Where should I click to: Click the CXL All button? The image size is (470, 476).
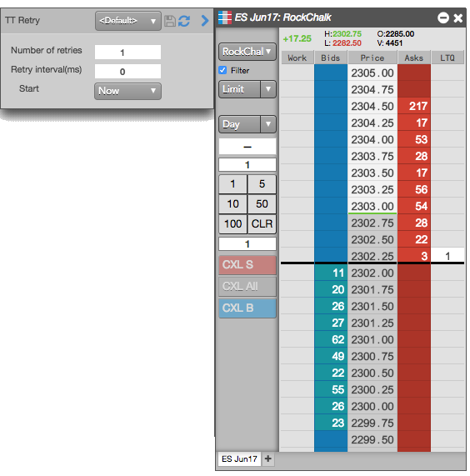tap(247, 286)
